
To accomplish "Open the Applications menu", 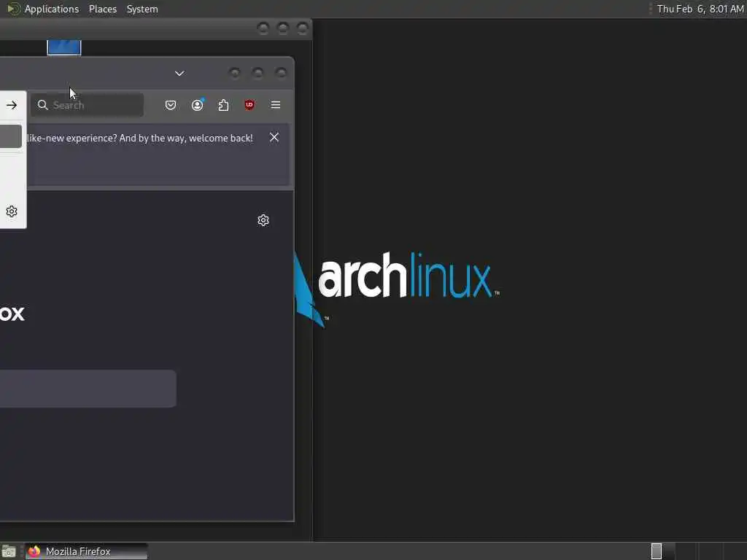I will pyautogui.click(x=52, y=9).
